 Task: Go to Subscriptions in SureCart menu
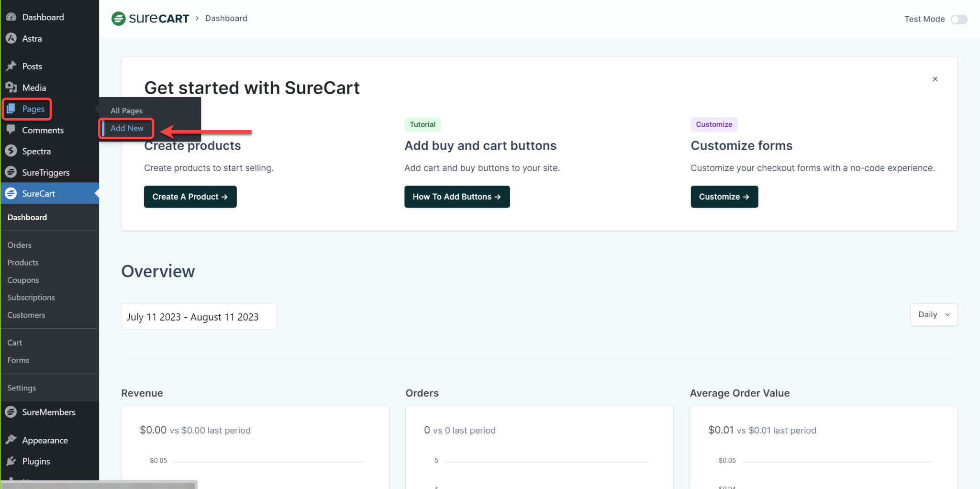pyautogui.click(x=31, y=297)
